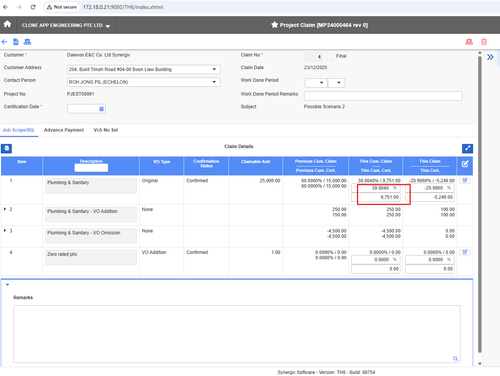The image size is (500, 376).
Task: Click row 1 This Claim percent field -20.9960
Action: (430, 188)
